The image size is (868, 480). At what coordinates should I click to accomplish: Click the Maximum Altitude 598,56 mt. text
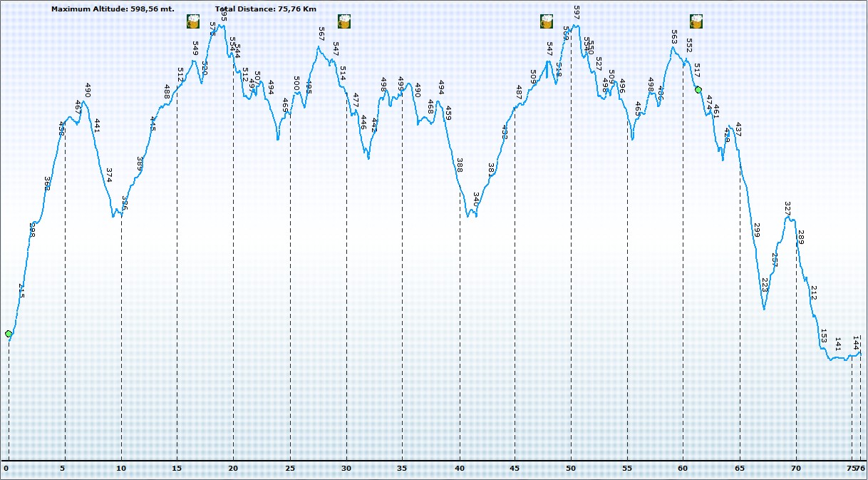click(113, 9)
